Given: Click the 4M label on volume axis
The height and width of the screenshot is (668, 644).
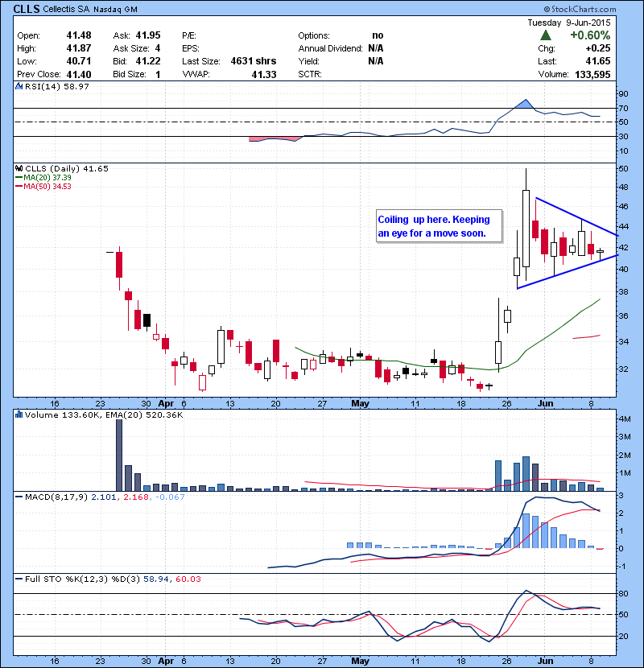Looking at the screenshot, I should pos(625,419).
